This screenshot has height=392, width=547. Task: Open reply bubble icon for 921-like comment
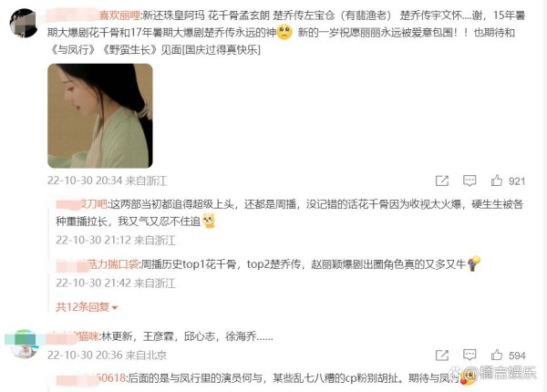(470, 181)
